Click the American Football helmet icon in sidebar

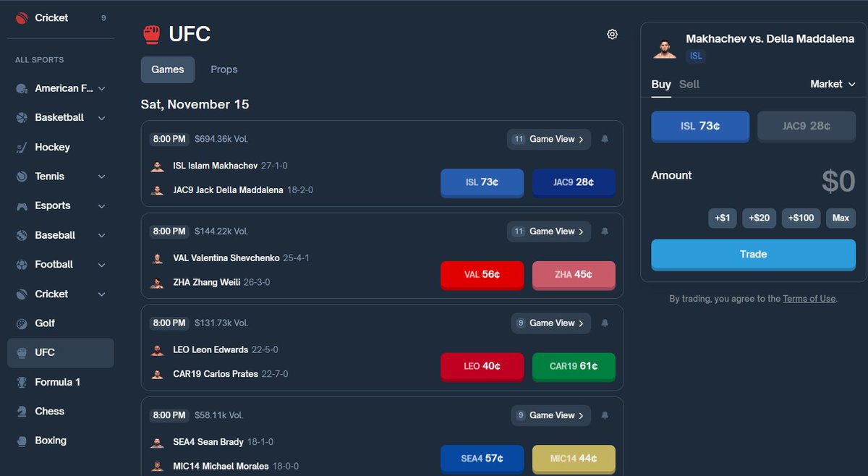click(x=22, y=88)
